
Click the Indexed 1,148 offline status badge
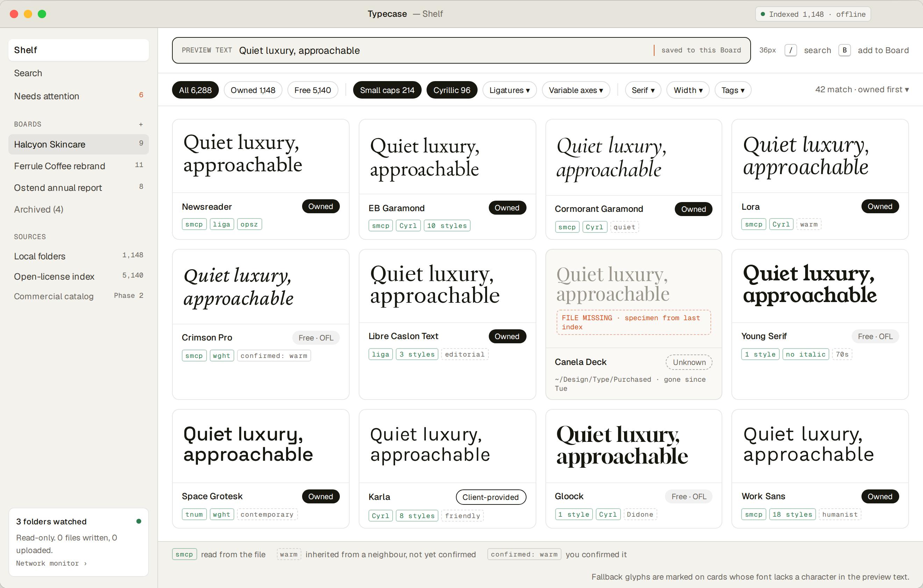(813, 14)
